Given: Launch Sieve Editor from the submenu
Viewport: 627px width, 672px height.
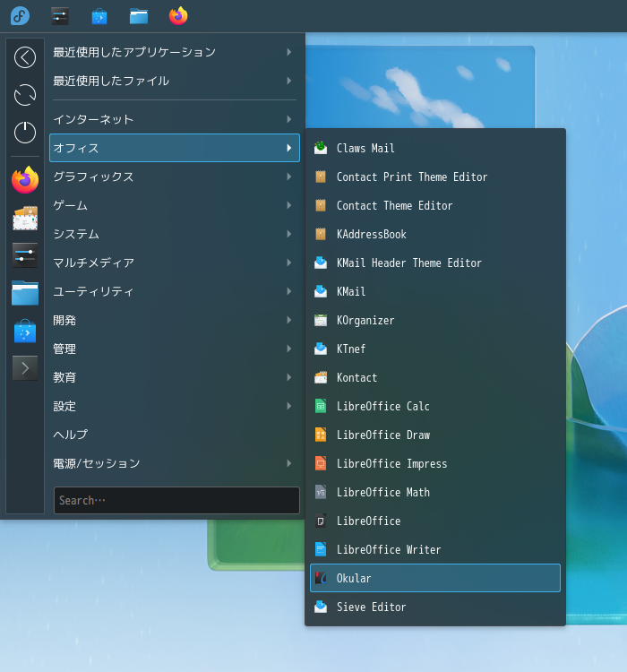Looking at the screenshot, I should (x=435, y=607).
